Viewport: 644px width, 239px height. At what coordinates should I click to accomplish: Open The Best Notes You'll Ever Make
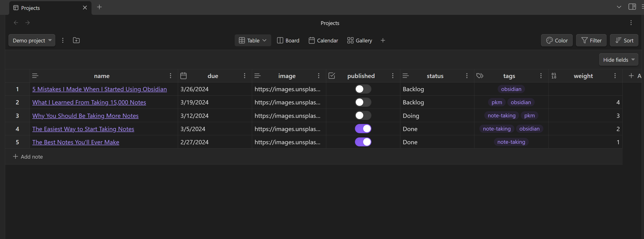pyautogui.click(x=76, y=142)
